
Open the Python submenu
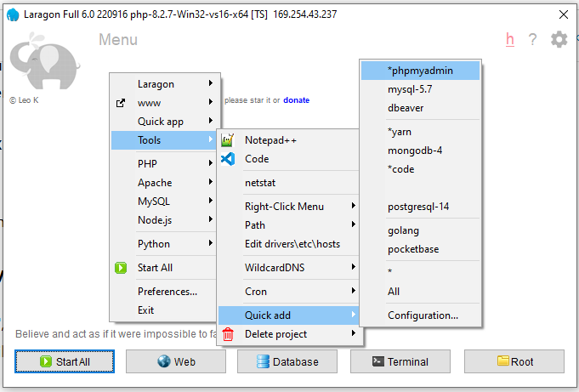[154, 244]
